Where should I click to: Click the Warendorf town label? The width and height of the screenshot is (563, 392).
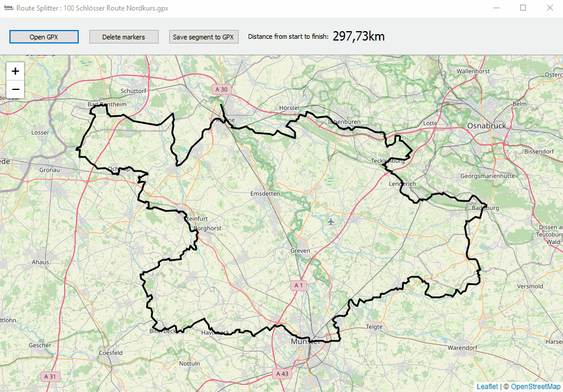463,347
